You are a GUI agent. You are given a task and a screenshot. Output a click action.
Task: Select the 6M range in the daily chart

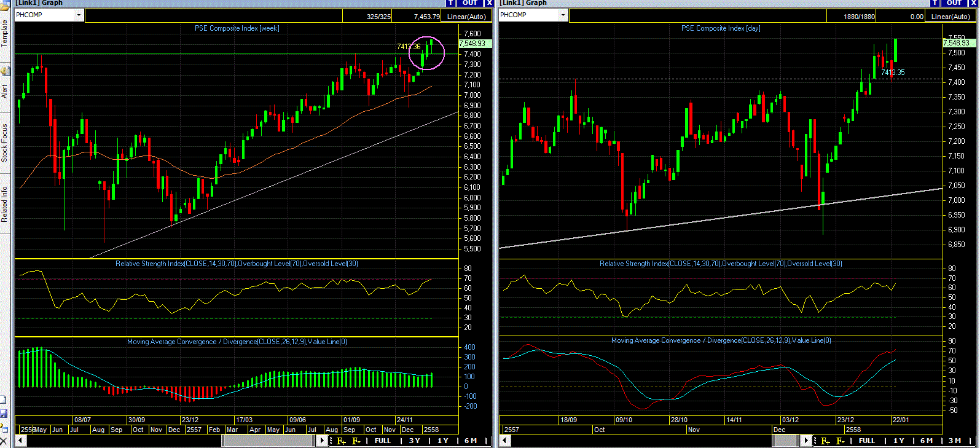(927, 441)
